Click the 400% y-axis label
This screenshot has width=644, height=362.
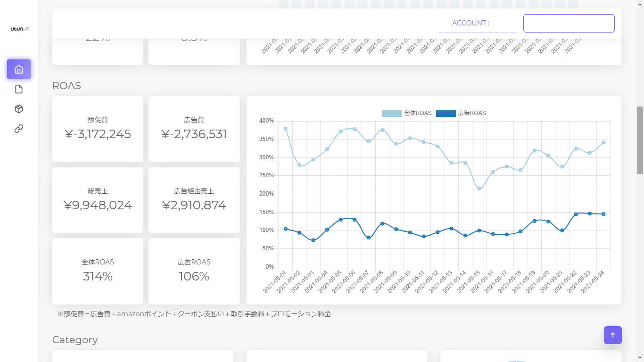point(266,121)
